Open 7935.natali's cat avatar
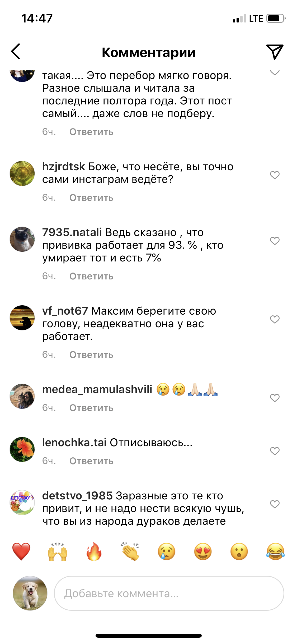Viewport: 297px width, 644px height. pos(22,239)
